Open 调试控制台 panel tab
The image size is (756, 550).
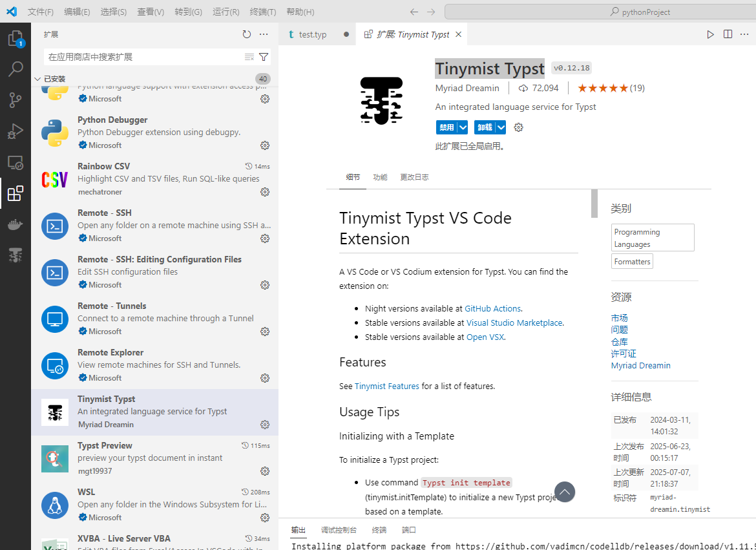339,530
